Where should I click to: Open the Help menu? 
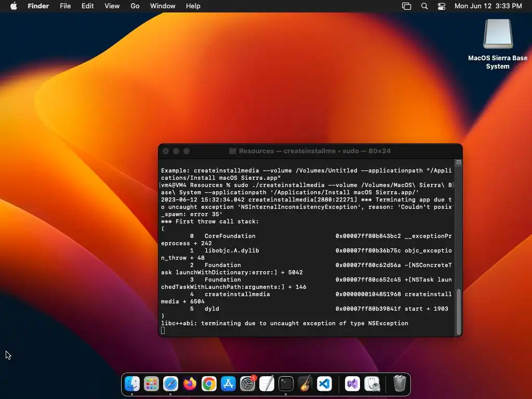[193, 6]
